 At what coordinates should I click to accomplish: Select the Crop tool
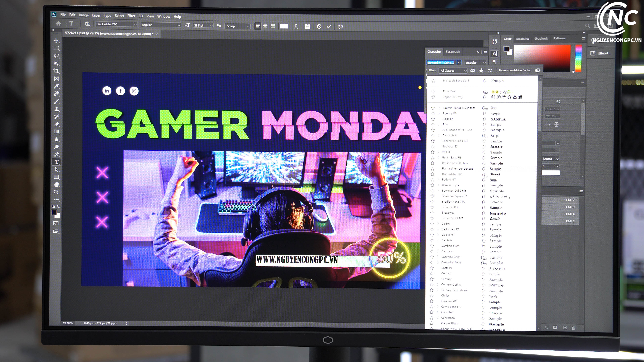click(x=57, y=71)
